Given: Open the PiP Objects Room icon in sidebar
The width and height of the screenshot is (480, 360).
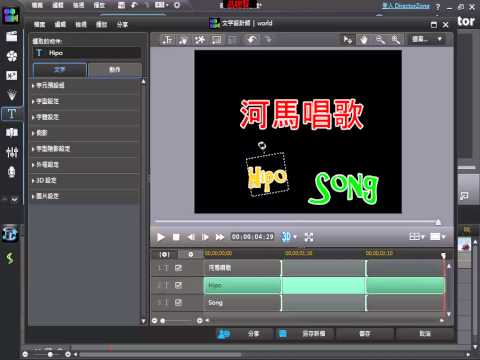Looking at the screenshot, I should click(12, 76).
